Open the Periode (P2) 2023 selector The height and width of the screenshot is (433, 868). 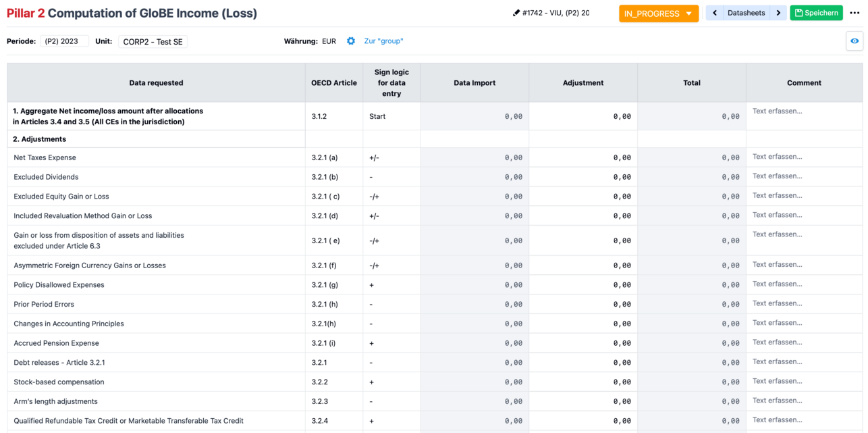[x=64, y=41]
